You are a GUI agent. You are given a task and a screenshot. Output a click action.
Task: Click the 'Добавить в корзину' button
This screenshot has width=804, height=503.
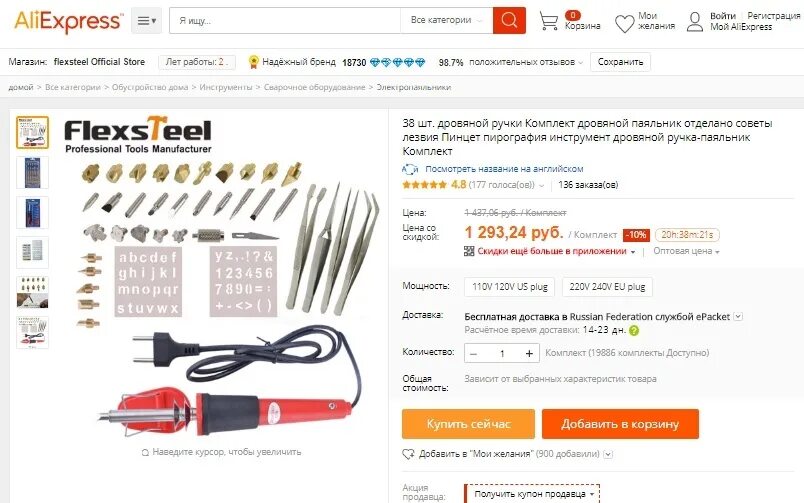pos(620,424)
